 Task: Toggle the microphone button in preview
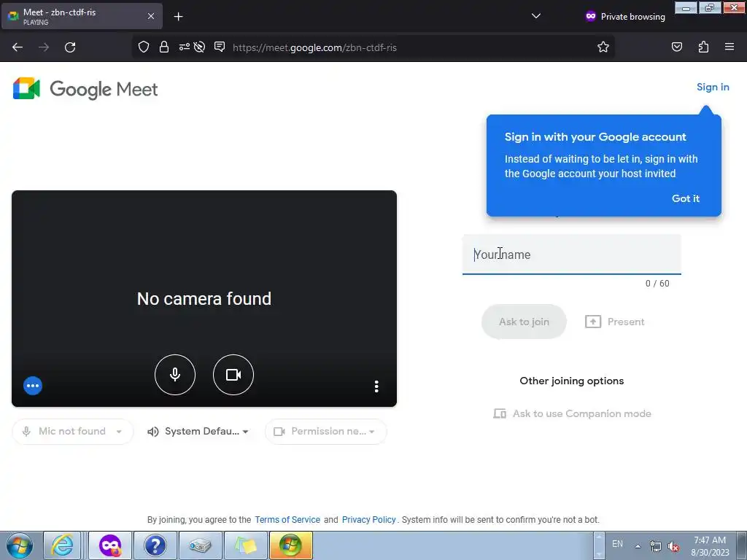click(x=175, y=375)
